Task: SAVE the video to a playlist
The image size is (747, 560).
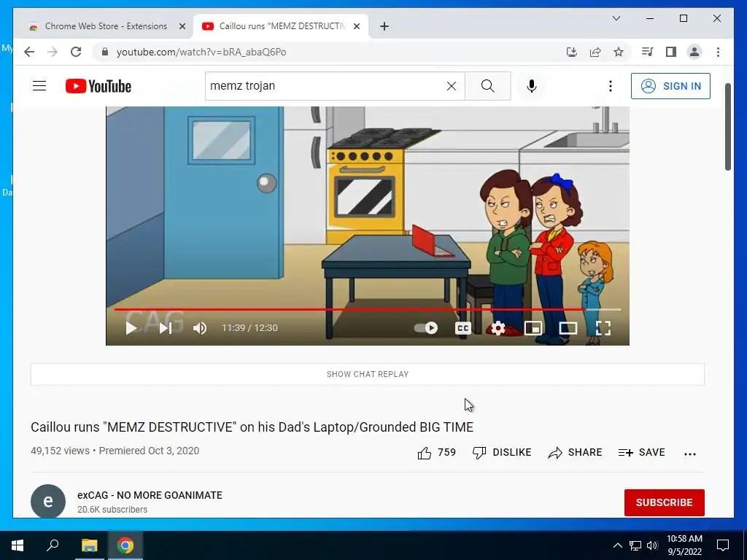Action: (x=641, y=452)
